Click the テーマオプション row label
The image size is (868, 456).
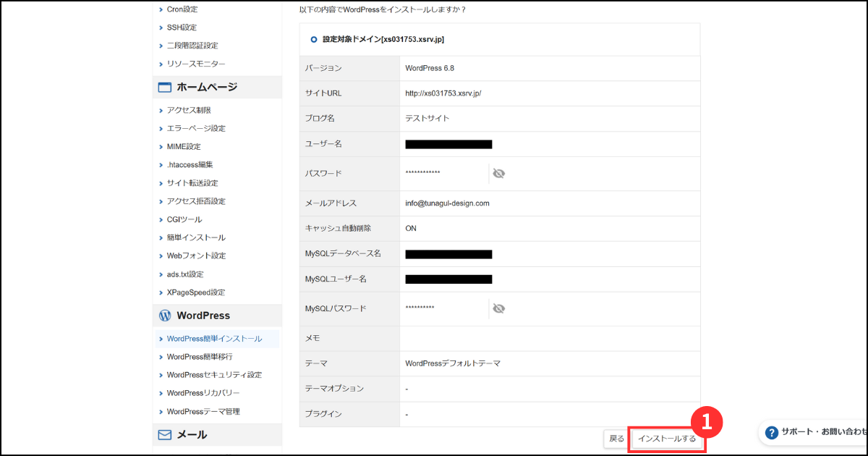[x=334, y=389]
